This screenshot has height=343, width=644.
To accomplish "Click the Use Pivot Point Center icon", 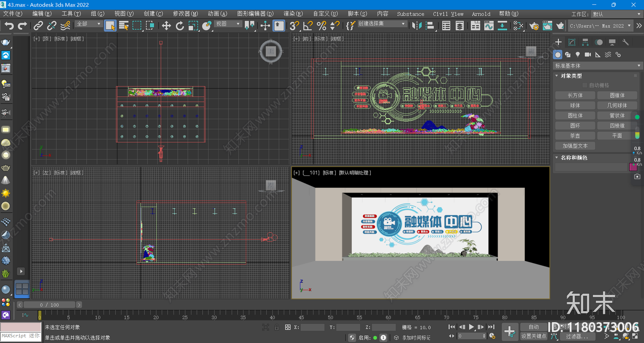I will coord(250,26).
